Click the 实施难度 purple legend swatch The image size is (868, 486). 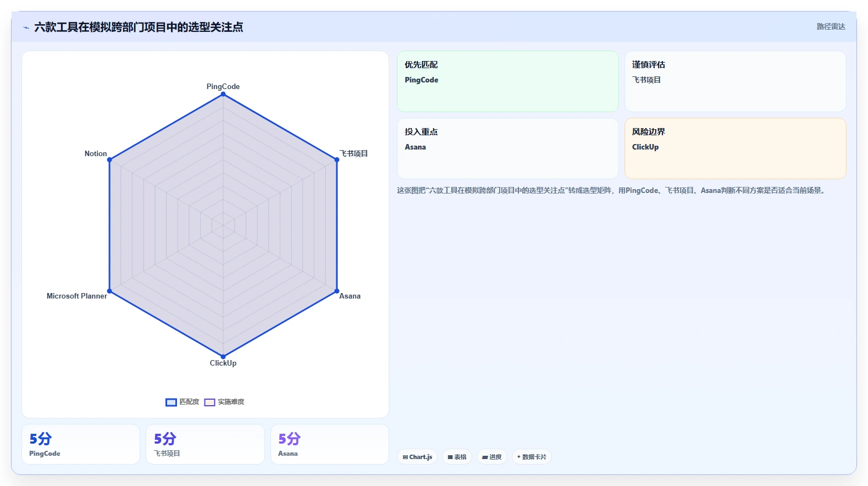coord(209,402)
